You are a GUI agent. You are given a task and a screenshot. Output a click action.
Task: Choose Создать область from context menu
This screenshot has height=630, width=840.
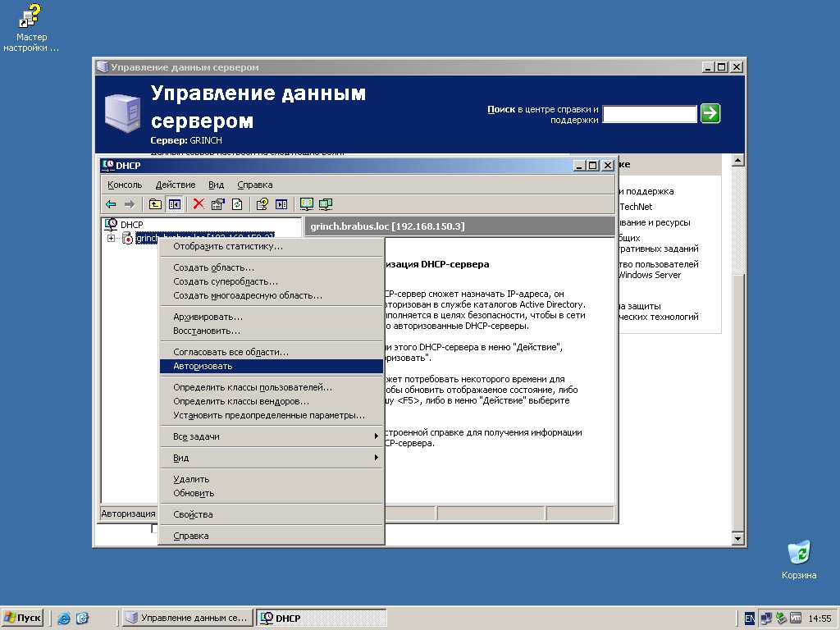coord(271,268)
